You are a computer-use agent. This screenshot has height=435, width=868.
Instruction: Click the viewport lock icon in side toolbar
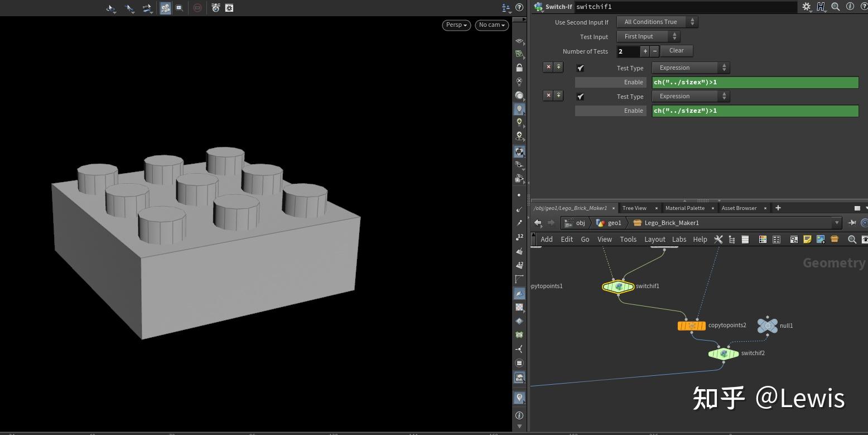[519, 68]
